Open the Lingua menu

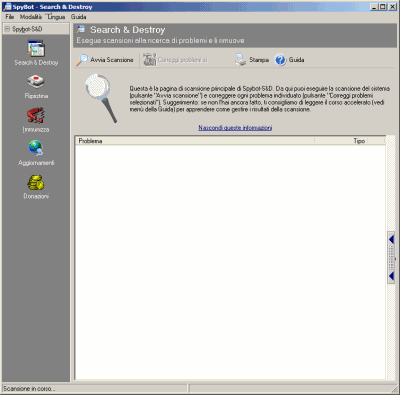click(56, 17)
